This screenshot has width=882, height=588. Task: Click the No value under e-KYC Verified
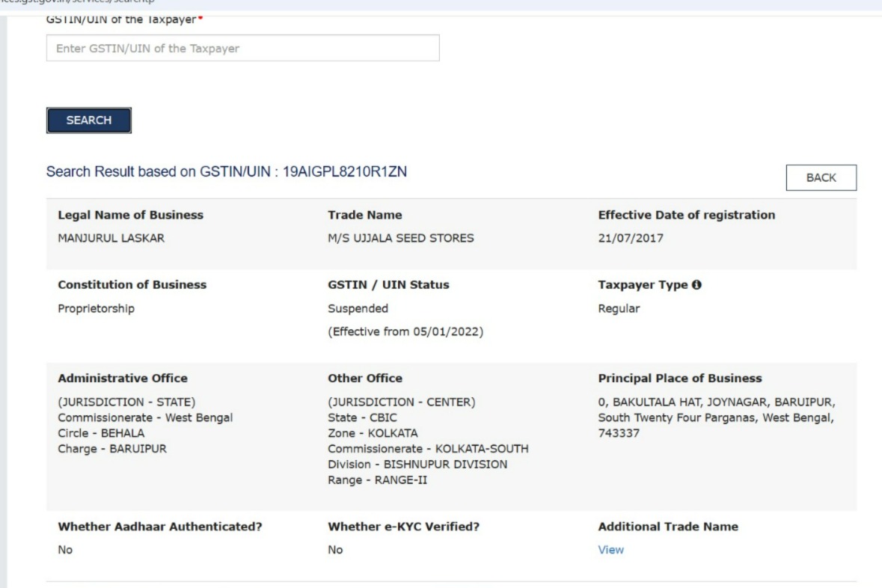click(335, 550)
